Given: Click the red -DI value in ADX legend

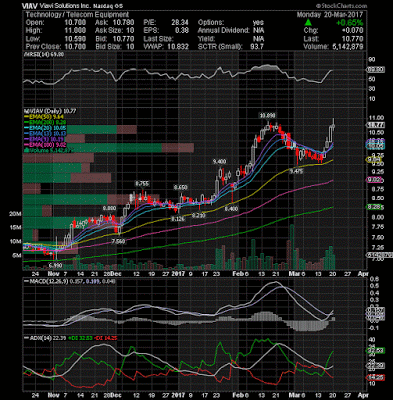Looking at the screenshot, I should [106, 338].
